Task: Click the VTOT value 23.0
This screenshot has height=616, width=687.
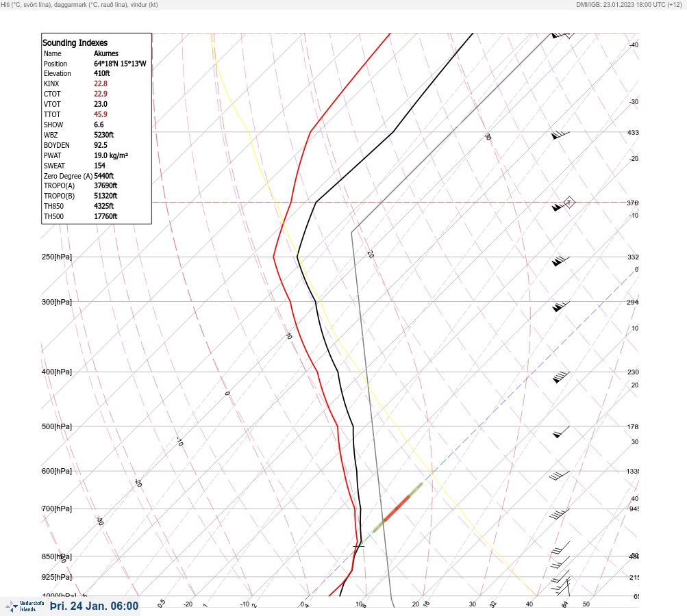Action: coord(100,104)
